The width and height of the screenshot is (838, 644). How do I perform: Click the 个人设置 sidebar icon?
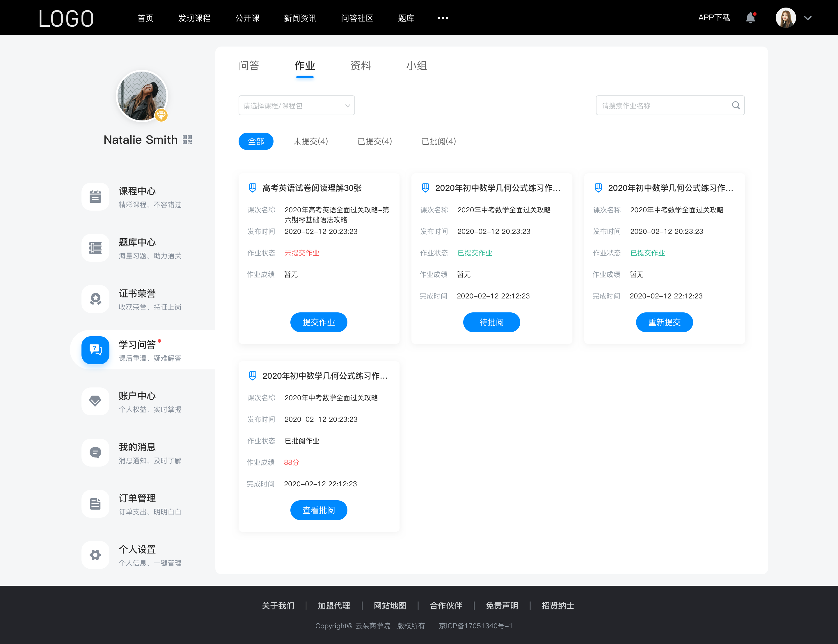[x=94, y=555]
